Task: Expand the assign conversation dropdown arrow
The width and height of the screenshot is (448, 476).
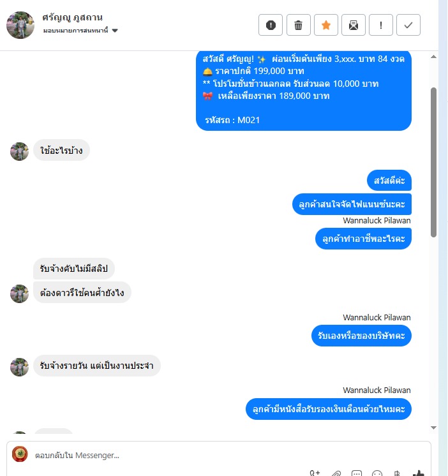Action: [x=115, y=31]
